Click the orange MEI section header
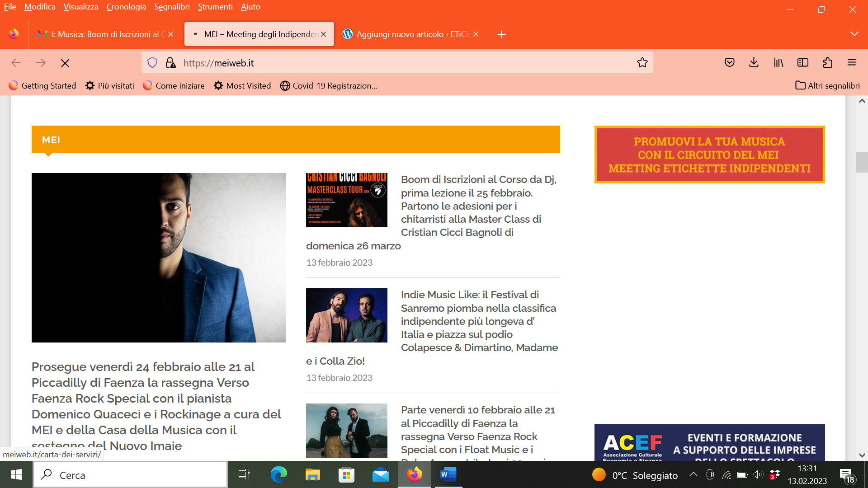The width and height of the screenshot is (868, 488). tap(296, 140)
